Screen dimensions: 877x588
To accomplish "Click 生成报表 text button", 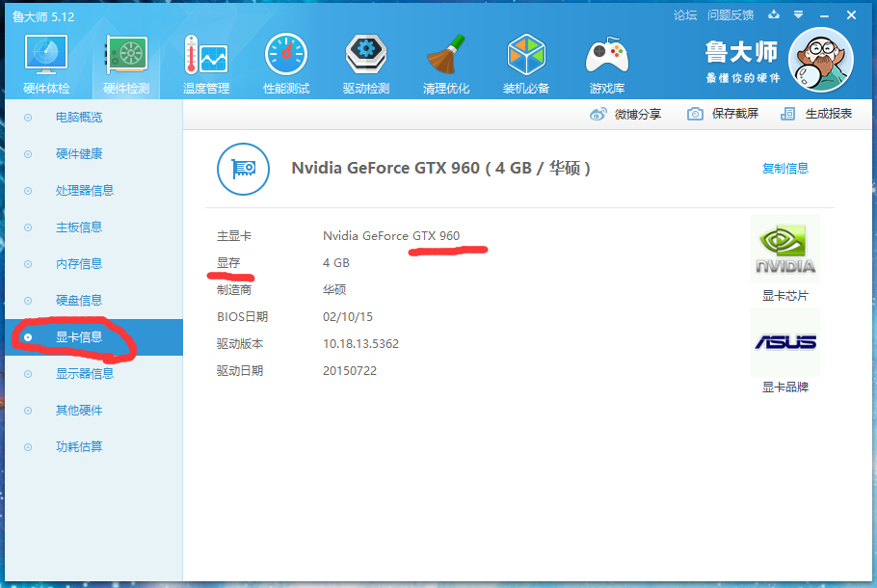I will [x=829, y=114].
